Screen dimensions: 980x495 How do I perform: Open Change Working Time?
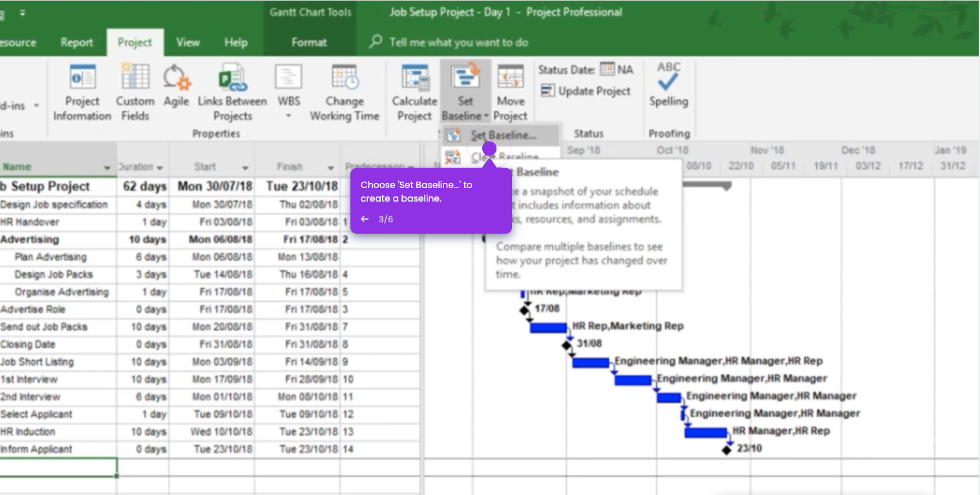345,92
